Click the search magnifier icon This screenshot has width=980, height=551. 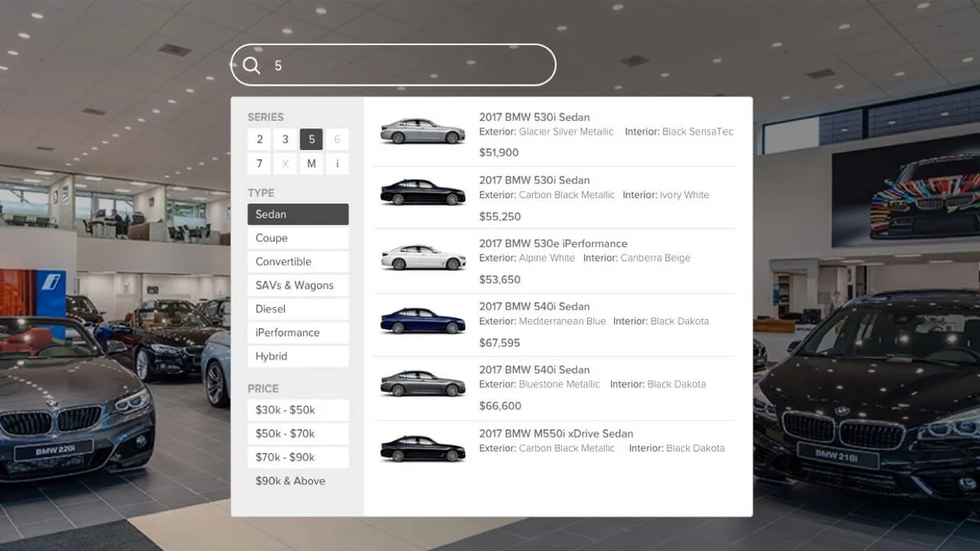click(x=252, y=64)
